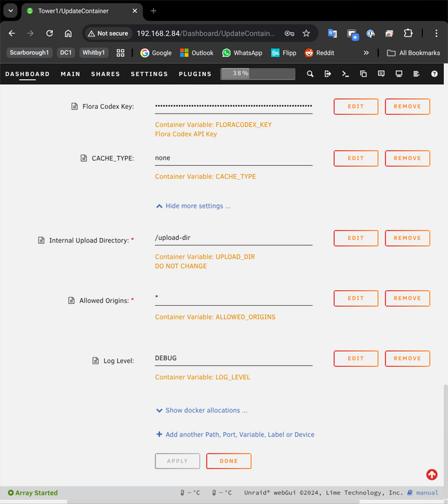Open the feedback icon in Unraid header
The image size is (448, 504).
(x=381, y=74)
